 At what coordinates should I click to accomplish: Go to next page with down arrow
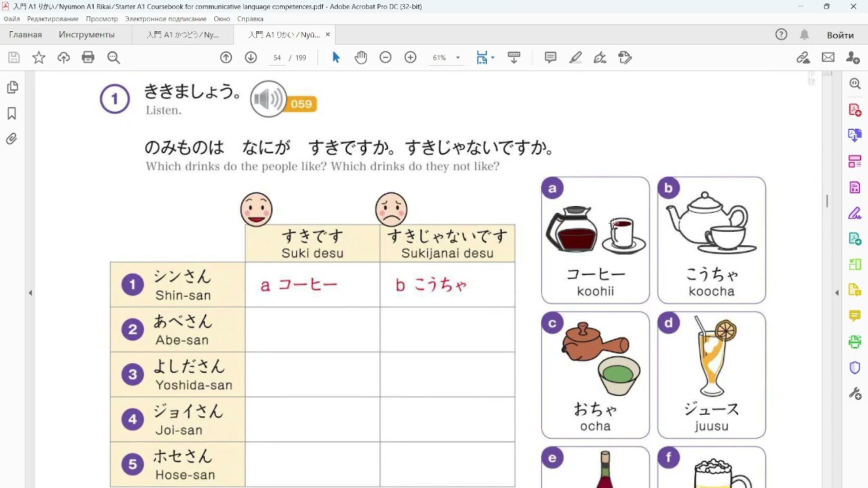click(x=251, y=58)
